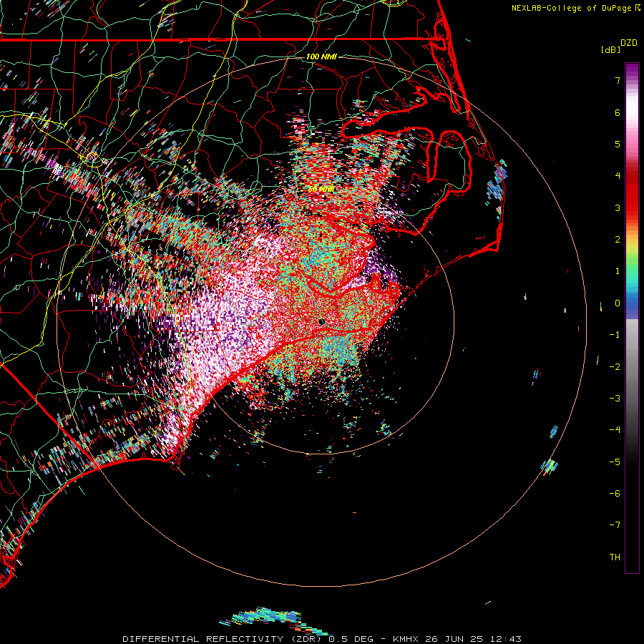Click the -1 value on color scale

pos(615,335)
